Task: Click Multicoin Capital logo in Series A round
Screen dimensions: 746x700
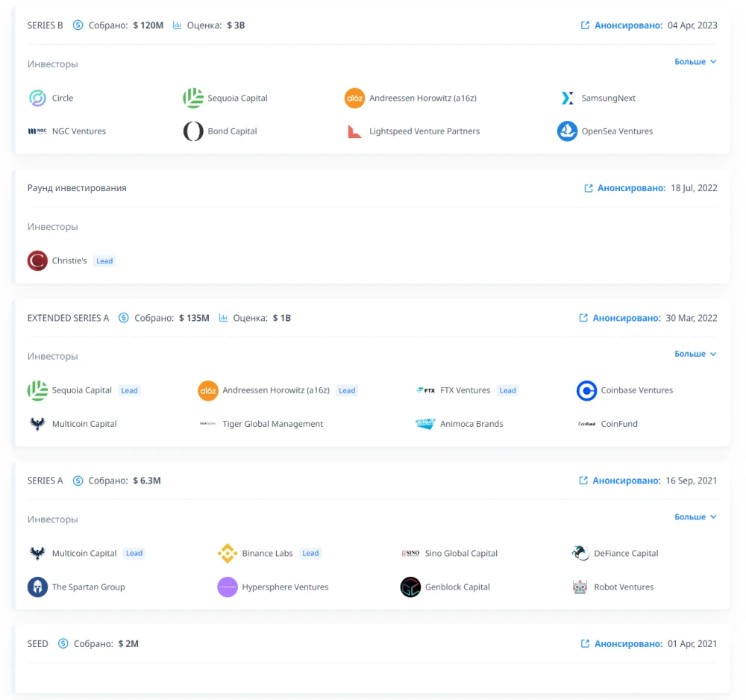Action: pyautogui.click(x=37, y=554)
